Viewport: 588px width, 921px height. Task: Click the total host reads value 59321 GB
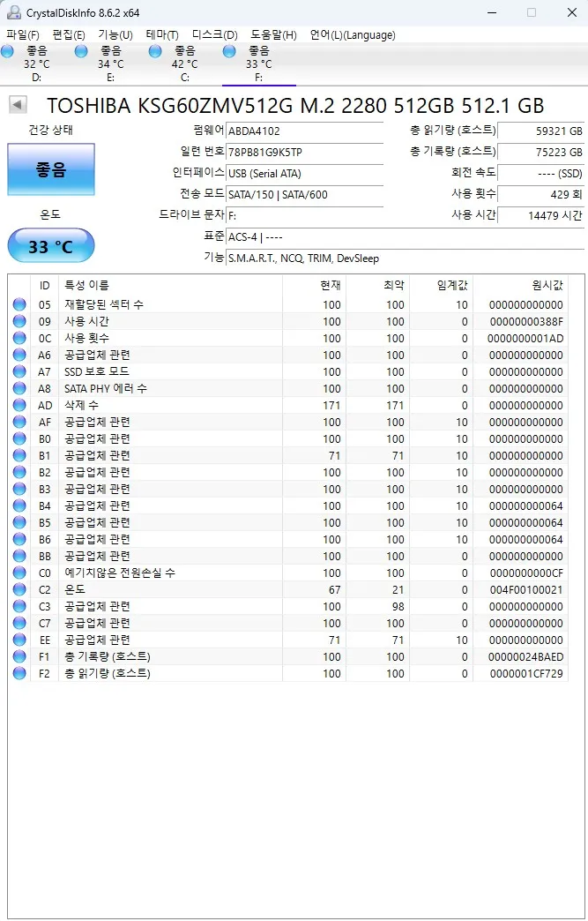tap(540, 131)
